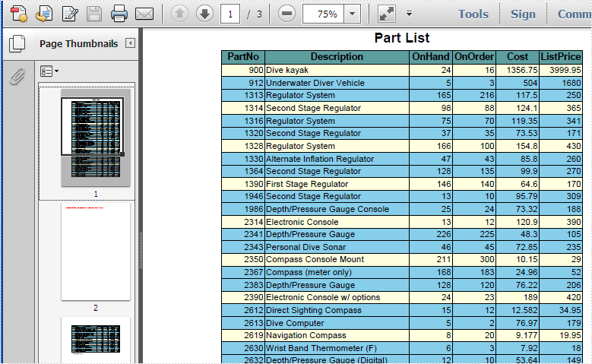Click part number 2314 cell

(x=243, y=222)
